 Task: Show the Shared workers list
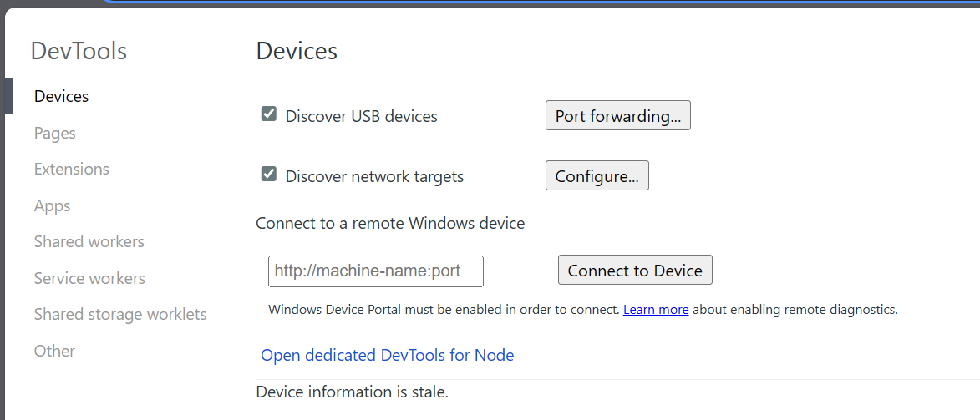[89, 242]
